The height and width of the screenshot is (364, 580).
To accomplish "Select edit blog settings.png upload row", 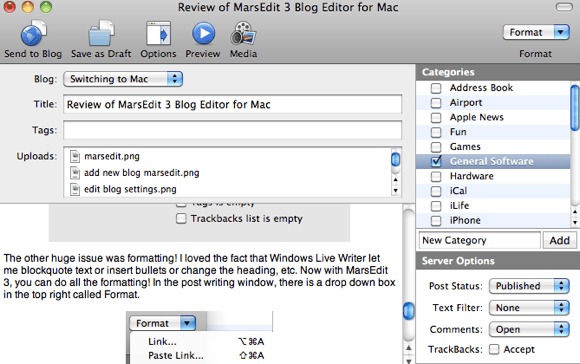I will tap(227, 189).
